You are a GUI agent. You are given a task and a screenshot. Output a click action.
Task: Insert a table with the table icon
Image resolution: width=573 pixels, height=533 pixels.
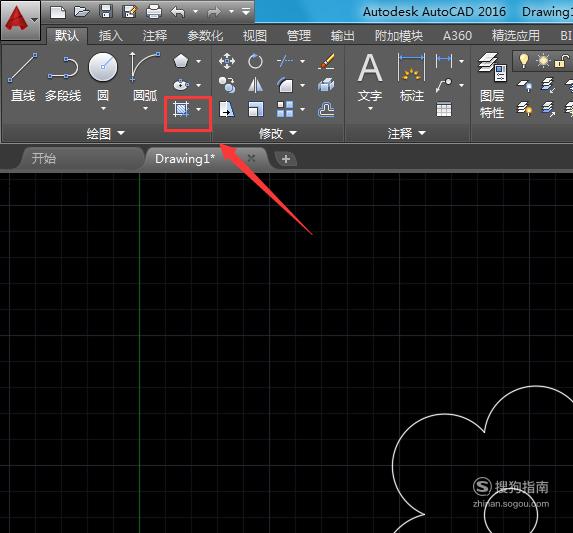coord(444,109)
